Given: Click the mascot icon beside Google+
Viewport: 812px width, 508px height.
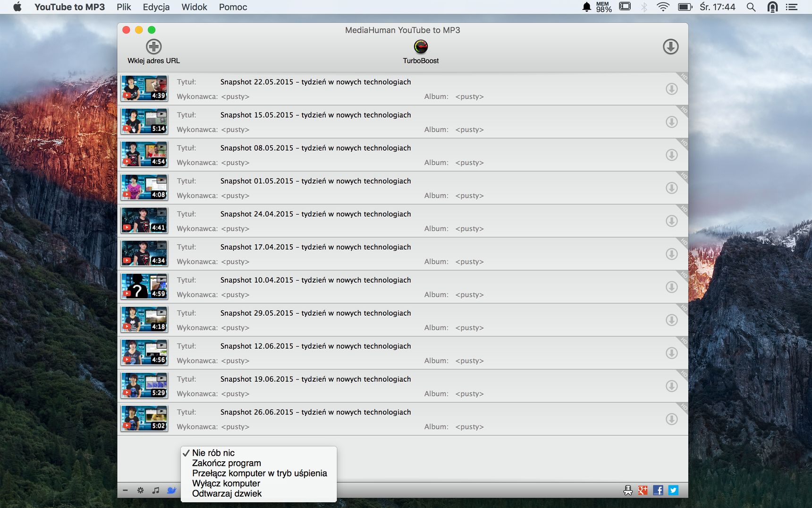Looking at the screenshot, I should 628,491.
